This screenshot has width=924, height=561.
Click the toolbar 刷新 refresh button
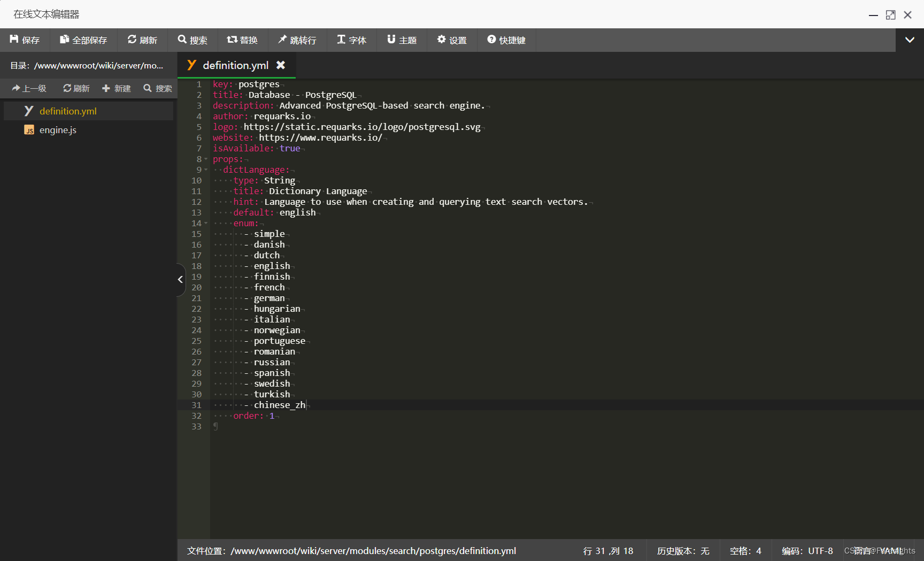pos(142,40)
